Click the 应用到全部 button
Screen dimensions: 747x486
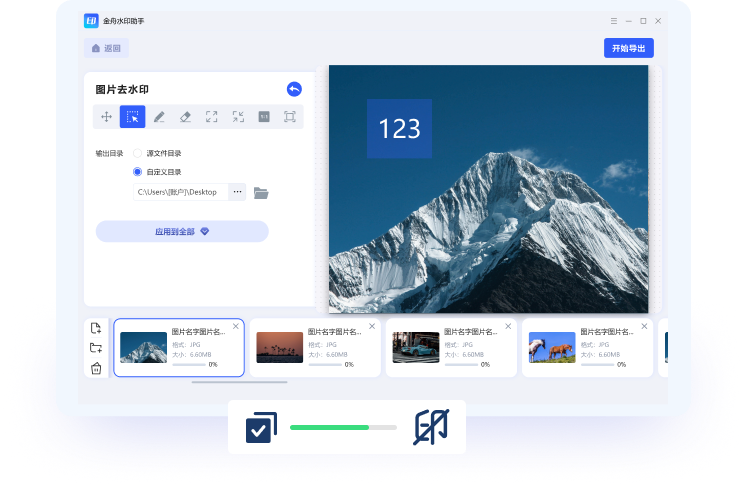tap(182, 231)
